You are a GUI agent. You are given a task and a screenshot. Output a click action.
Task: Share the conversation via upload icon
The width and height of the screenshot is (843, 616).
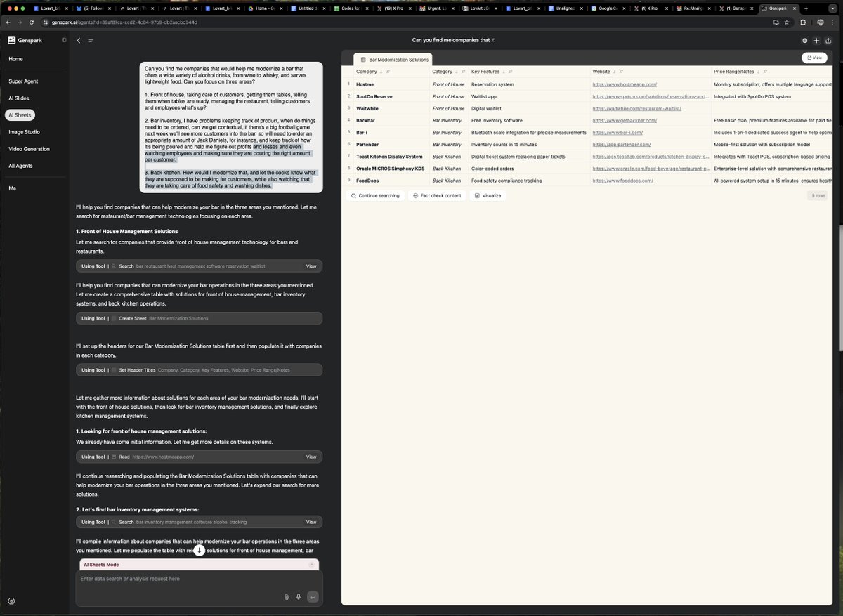click(x=828, y=41)
